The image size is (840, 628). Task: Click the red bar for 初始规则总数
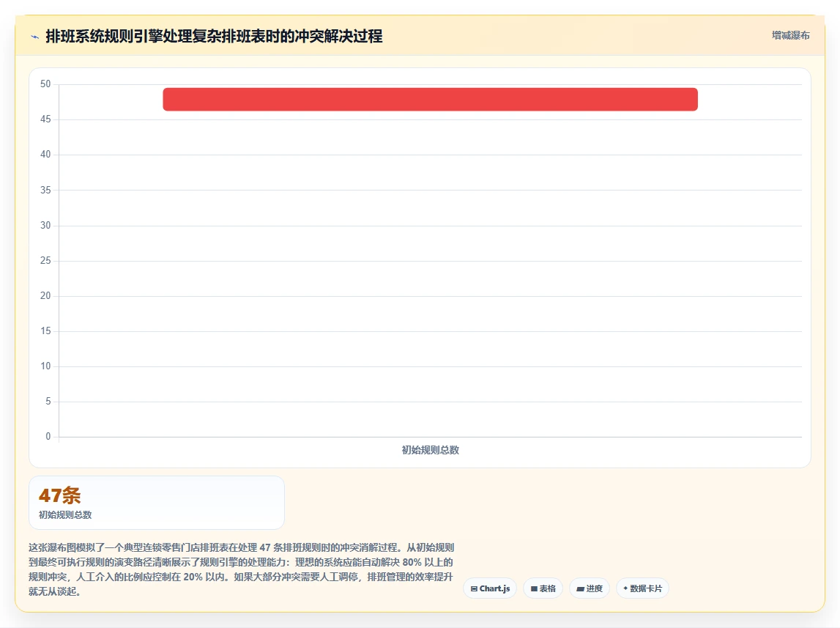(x=430, y=100)
